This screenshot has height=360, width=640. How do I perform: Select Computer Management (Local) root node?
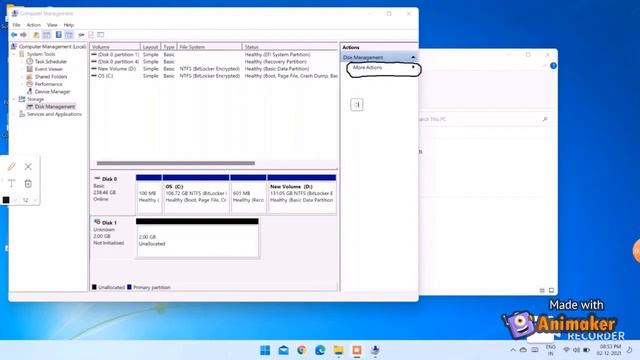(x=52, y=47)
